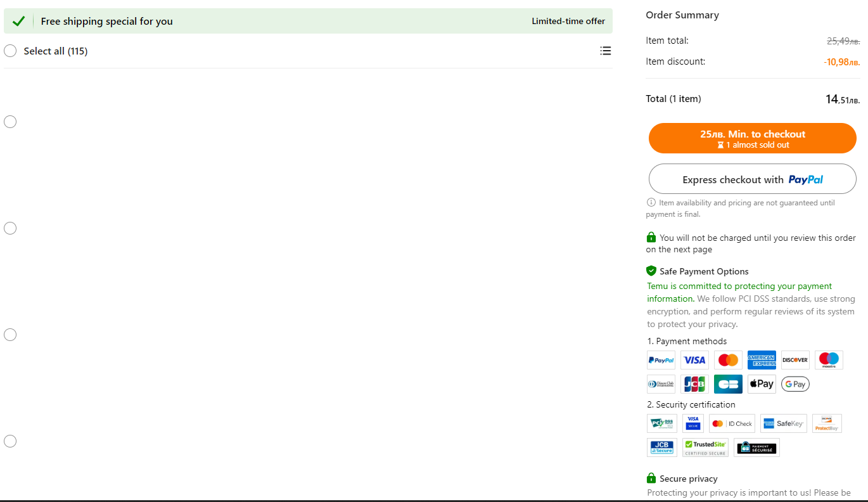Viewport: 868px width, 502px height.
Task: Click the American Express SafeKey badge
Action: pos(783,423)
